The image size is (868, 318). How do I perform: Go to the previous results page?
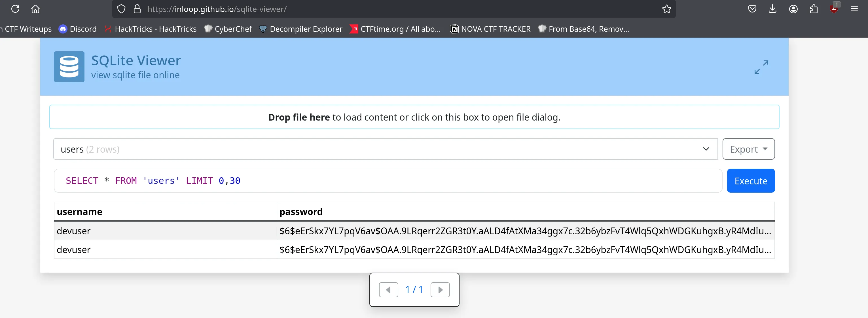tap(388, 290)
